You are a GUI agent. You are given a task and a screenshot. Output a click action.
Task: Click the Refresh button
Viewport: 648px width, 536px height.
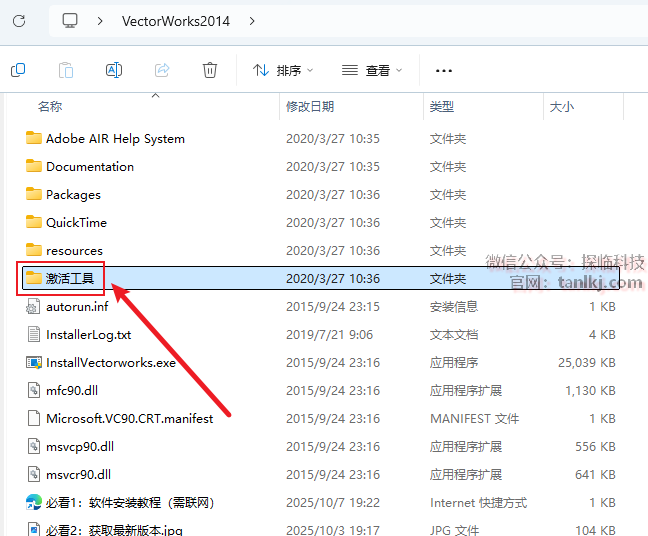tap(19, 21)
